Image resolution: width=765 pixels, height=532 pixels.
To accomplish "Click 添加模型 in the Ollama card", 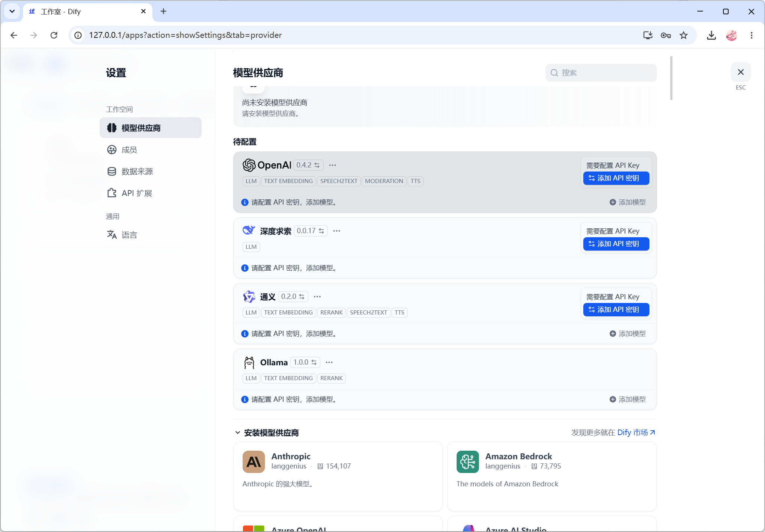I will (x=628, y=399).
